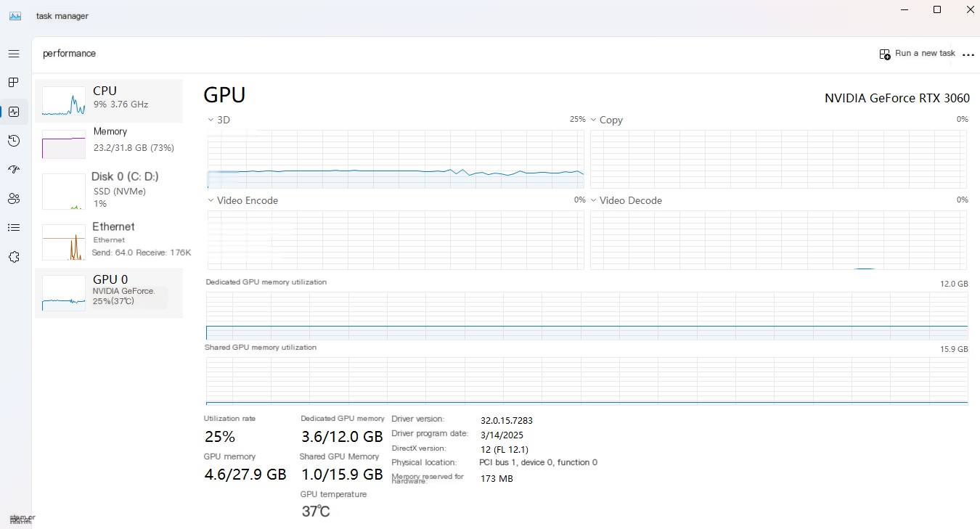Click the Copy engine graph
The image size is (980, 529).
click(x=778, y=159)
